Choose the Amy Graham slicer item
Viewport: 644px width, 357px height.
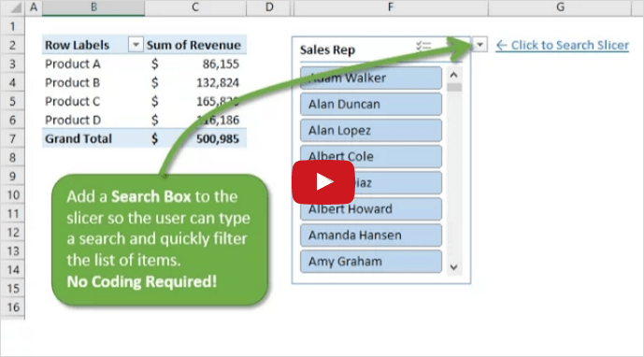click(x=371, y=262)
